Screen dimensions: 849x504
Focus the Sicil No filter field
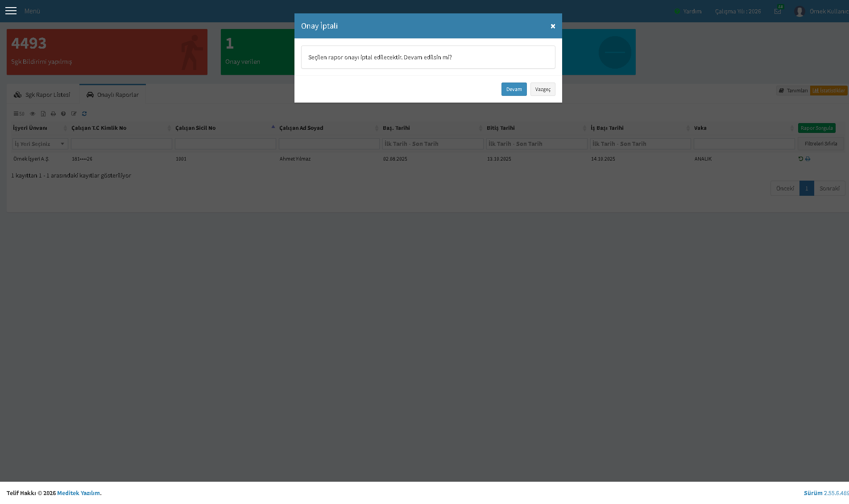225,144
